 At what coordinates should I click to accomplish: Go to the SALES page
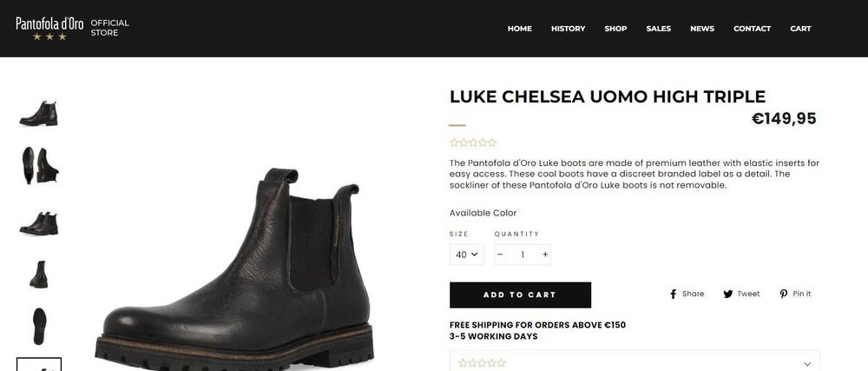pos(658,29)
